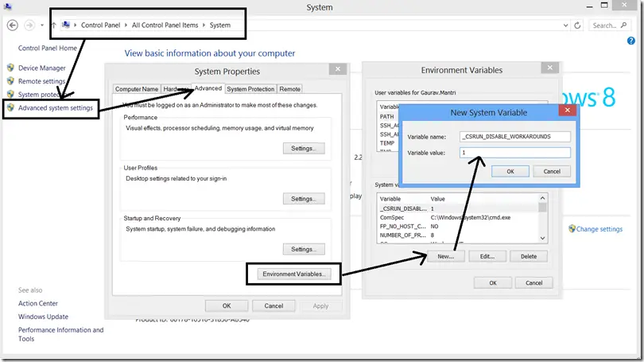This screenshot has width=644, height=362.
Task: Open Remote settings link
Action: point(41,81)
